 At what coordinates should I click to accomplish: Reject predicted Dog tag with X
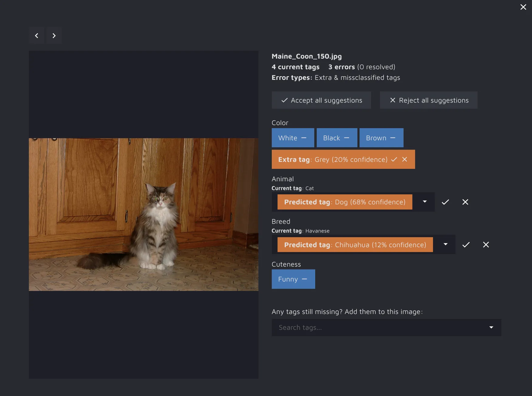tap(465, 202)
